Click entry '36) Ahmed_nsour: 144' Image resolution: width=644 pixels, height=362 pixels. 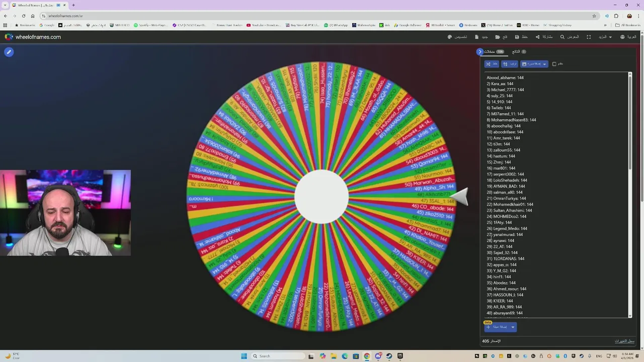pos(506,289)
